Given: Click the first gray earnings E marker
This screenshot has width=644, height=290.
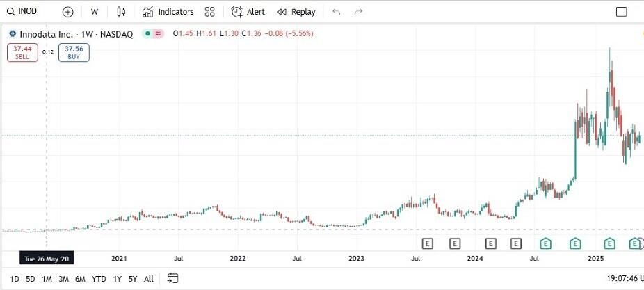Looking at the screenshot, I should [x=428, y=243].
